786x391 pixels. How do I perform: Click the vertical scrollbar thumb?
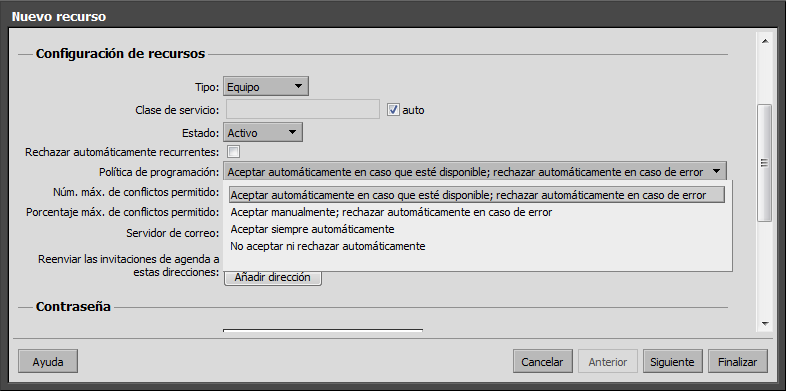click(x=765, y=163)
